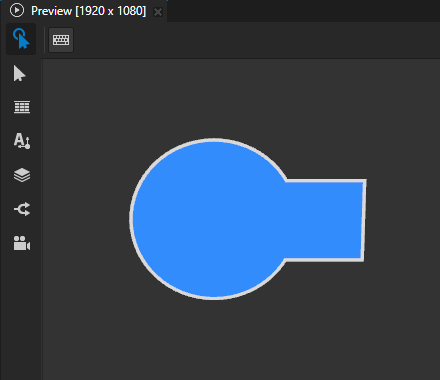This screenshot has height=380, width=440.
Task: Open the Layers tool
Action: click(22, 175)
